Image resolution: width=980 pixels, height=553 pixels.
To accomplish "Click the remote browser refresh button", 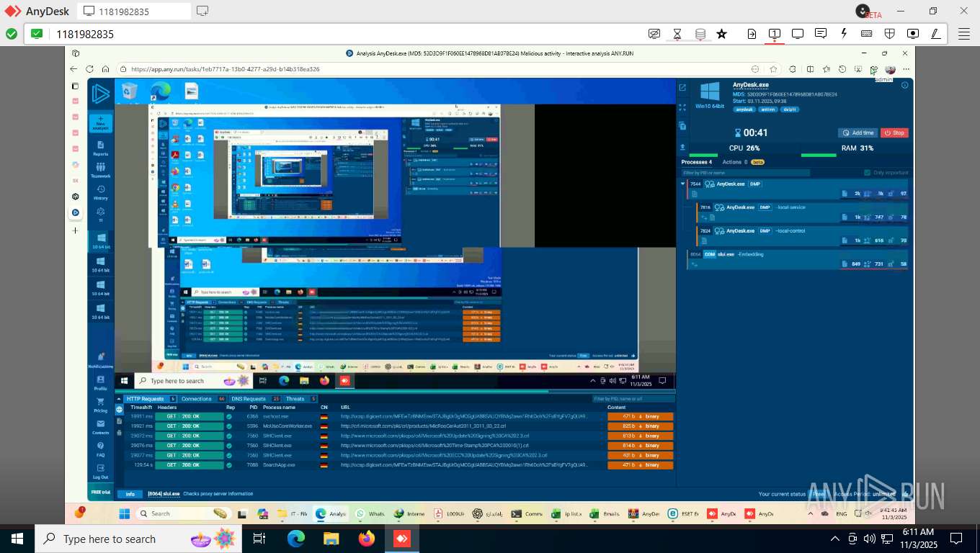I will point(89,69).
